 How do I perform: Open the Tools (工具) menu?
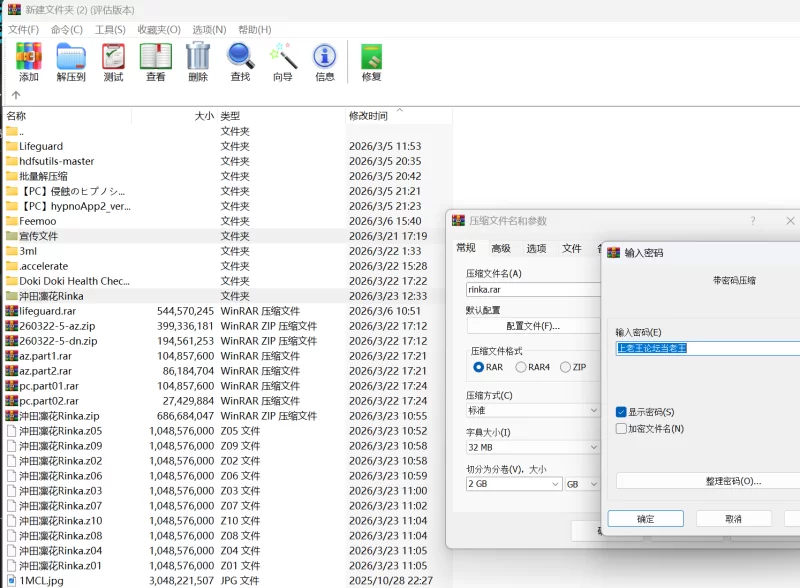coord(110,30)
